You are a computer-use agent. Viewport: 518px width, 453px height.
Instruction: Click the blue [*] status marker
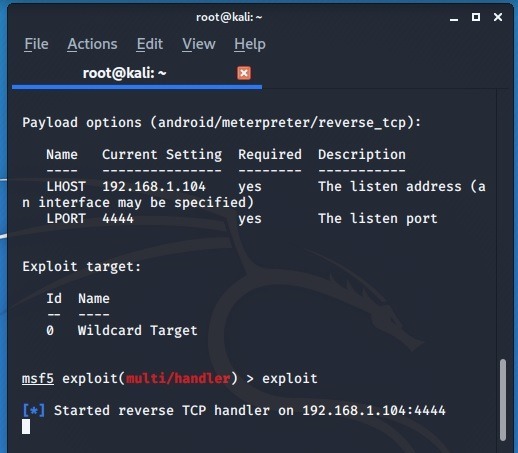coord(33,410)
